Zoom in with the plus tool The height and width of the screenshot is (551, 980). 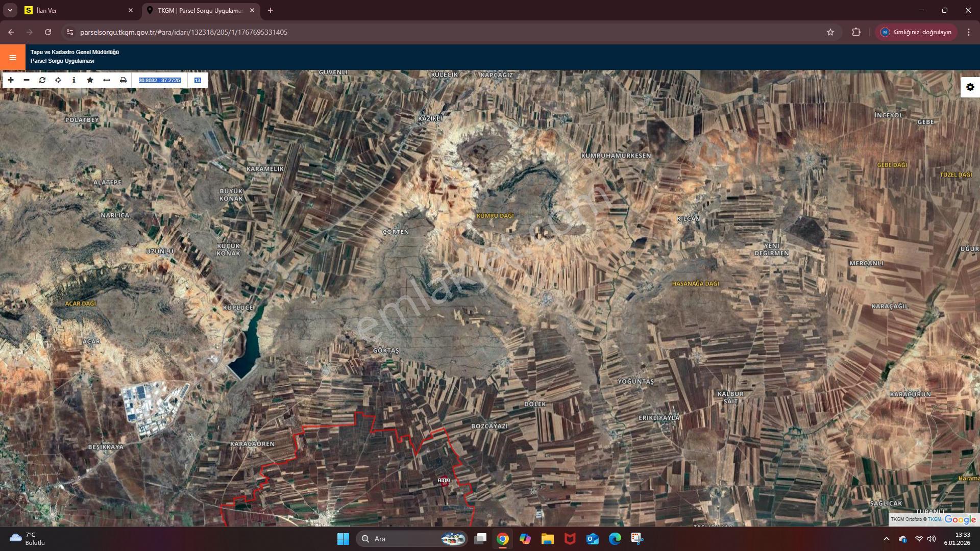click(11, 80)
